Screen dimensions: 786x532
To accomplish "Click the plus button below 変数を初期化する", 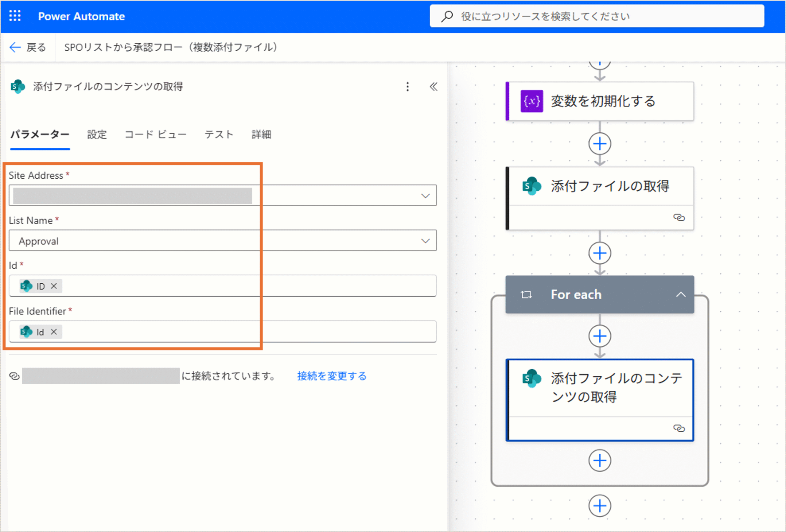I will pyautogui.click(x=599, y=144).
